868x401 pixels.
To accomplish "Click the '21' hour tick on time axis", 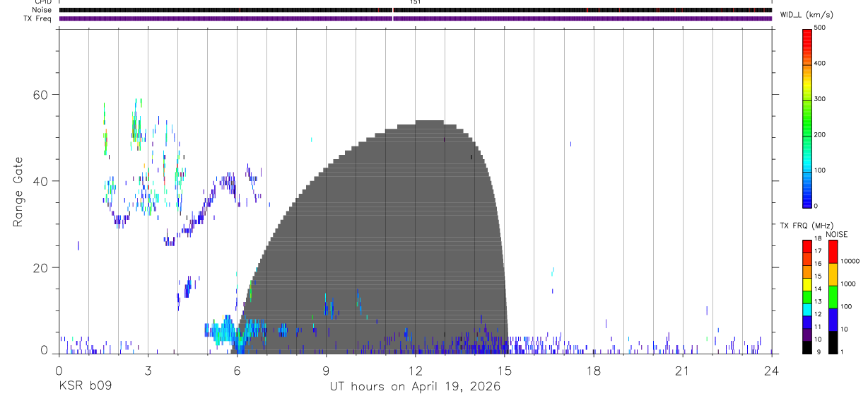I will (683, 371).
